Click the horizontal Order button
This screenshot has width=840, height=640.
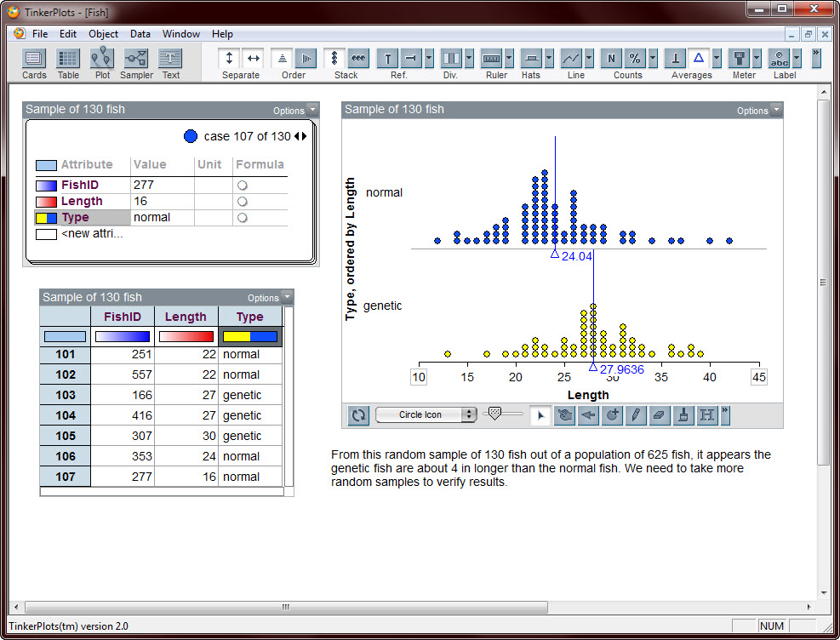click(306, 58)
